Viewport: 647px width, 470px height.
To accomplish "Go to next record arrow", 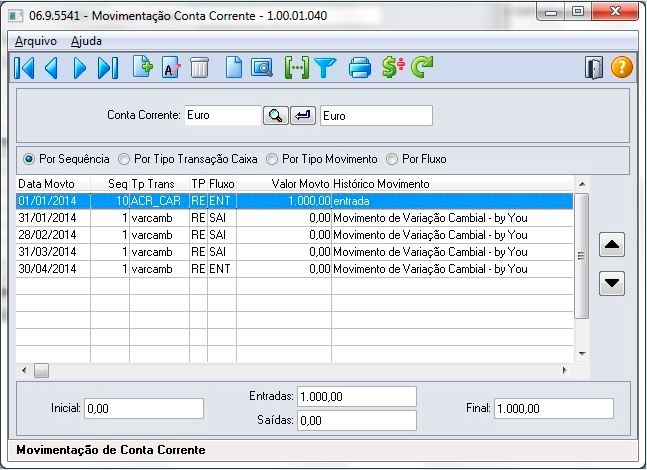I will pos(80,68).
